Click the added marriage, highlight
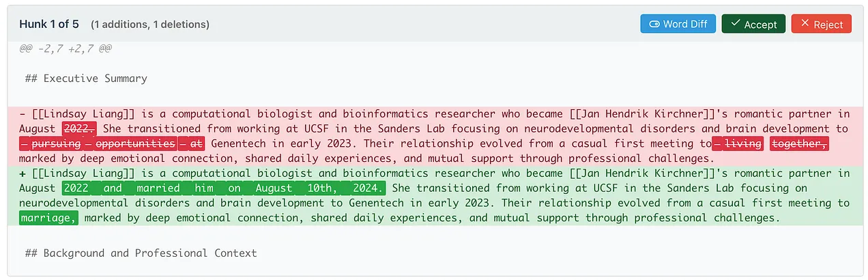Image resolution: width=868 pixels, height=280 pixels. click(48, 219)
